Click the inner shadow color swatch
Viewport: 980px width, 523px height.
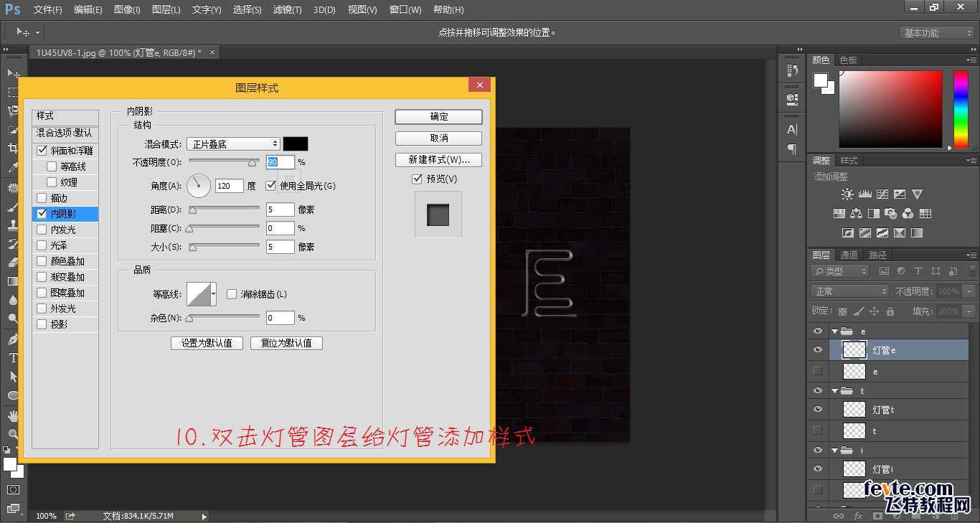296,143
